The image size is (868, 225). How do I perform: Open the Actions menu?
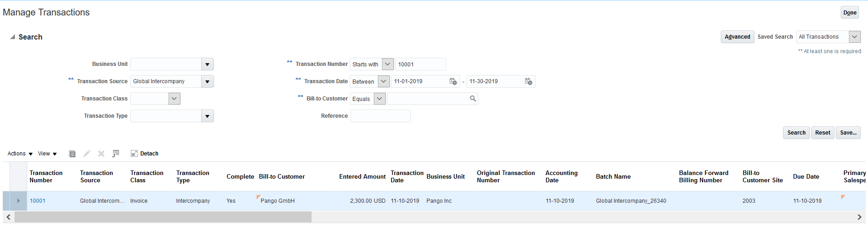[20, 154]
